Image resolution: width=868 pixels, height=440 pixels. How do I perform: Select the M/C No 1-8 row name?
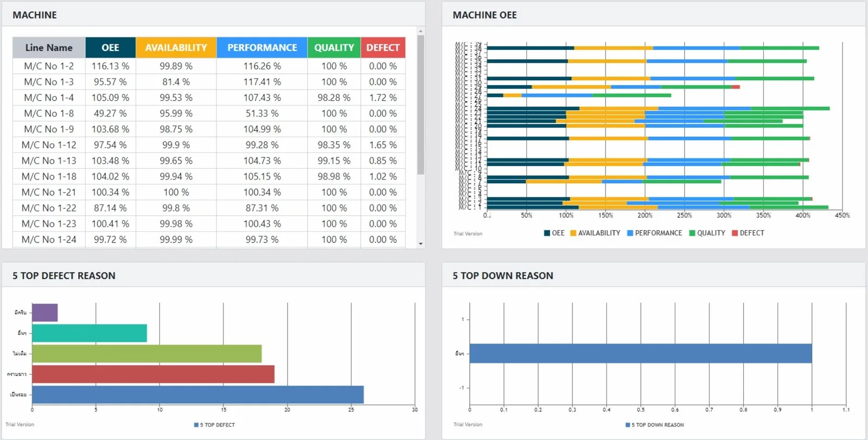[49, 113]
